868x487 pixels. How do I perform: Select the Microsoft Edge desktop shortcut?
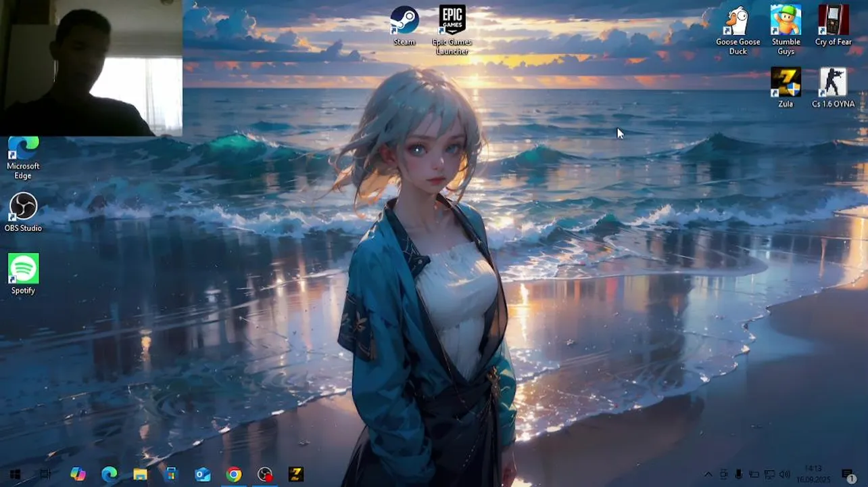pos(23,158)
